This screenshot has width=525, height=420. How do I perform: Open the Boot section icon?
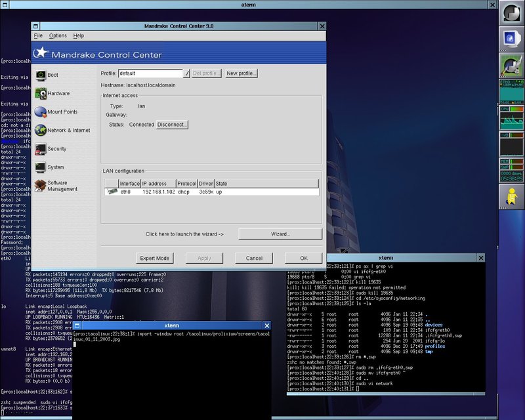[41, 75]
